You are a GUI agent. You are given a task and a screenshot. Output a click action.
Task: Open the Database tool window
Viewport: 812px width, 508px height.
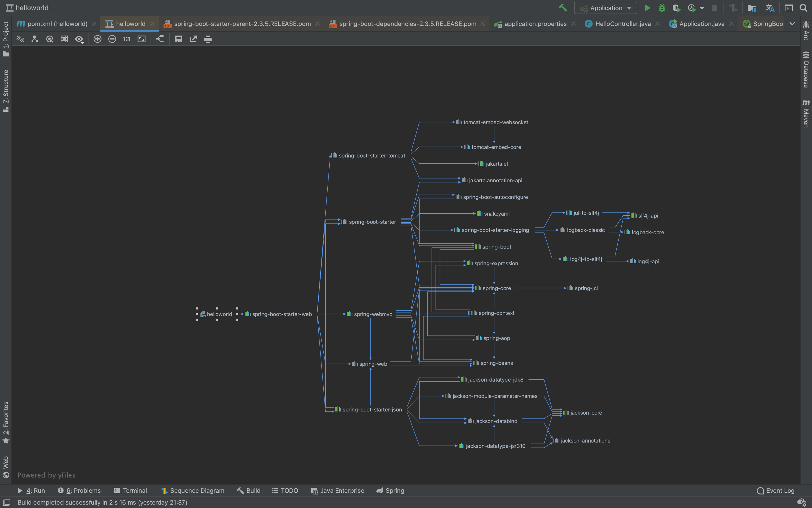pyautogui.click(x=806, y=69)
